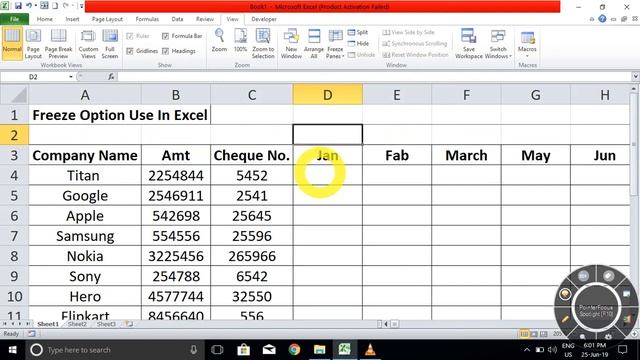This screenshot has height=360, width=640.
Task: Open Page Layout view button
Action: 33,44
